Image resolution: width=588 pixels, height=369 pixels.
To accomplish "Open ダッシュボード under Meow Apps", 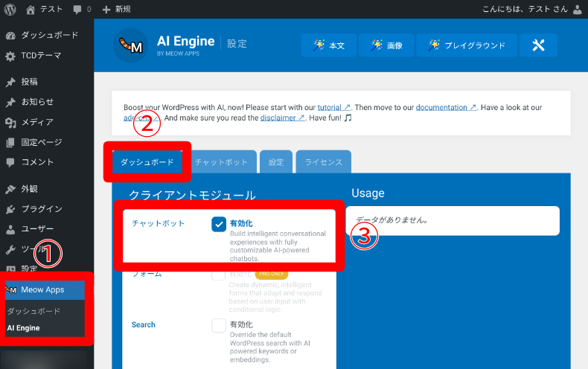I will click(x=33, y=311).
